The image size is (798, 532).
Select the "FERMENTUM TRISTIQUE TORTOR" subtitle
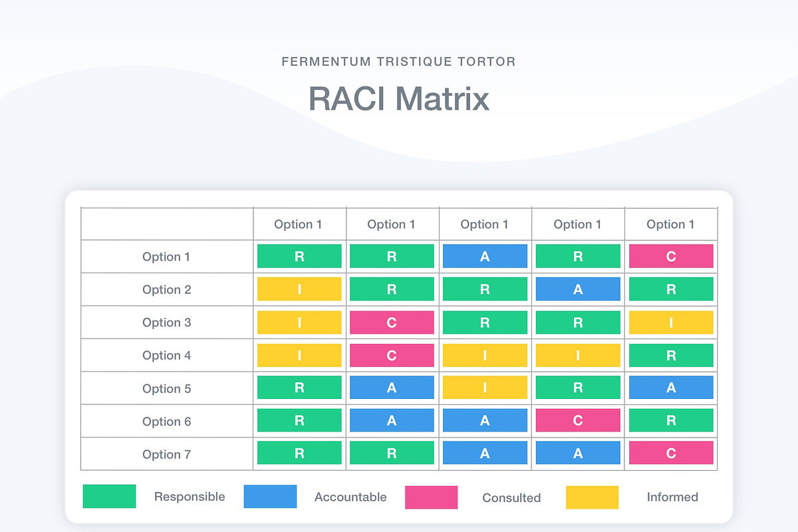(x=399, y=62)
